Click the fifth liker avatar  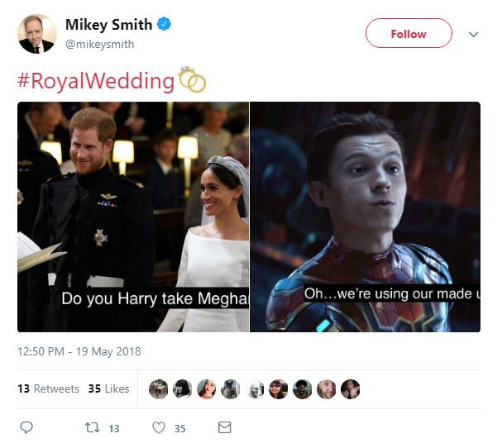[x=255, y=389]
